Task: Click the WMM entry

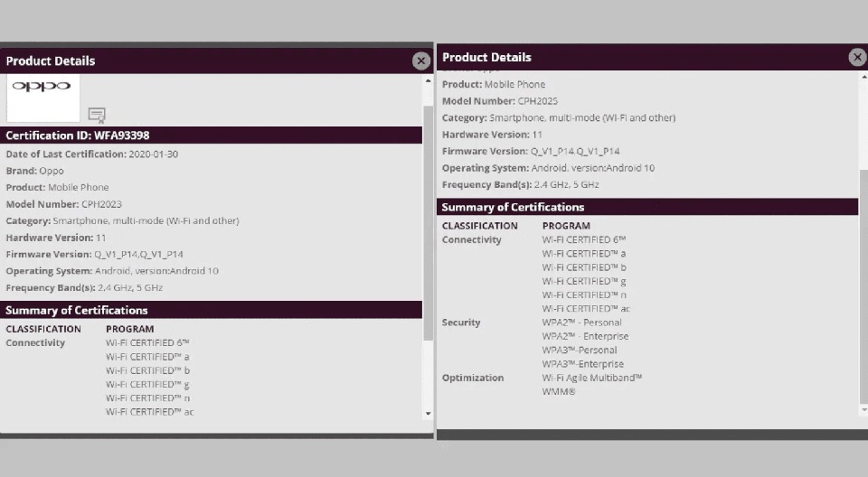Action: point(559,392)
